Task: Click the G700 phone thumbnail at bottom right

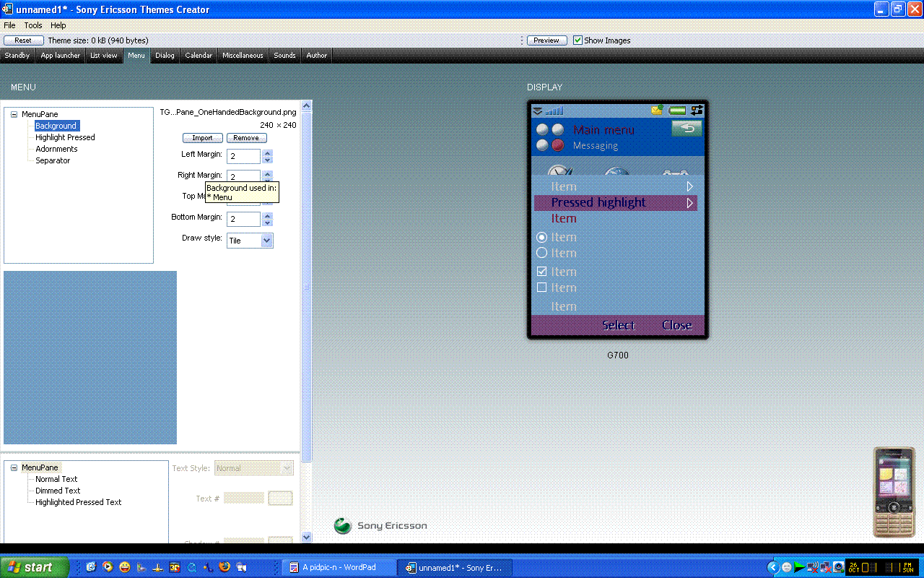Action: 894,492
